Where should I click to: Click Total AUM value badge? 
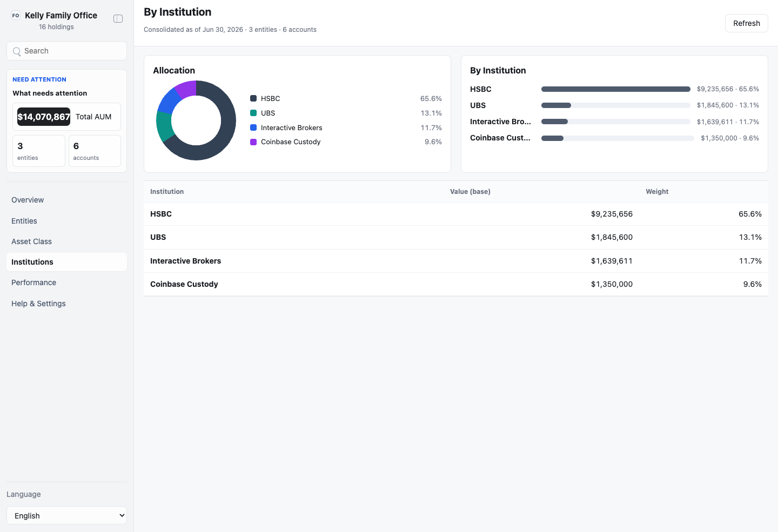tap(44, 117)
